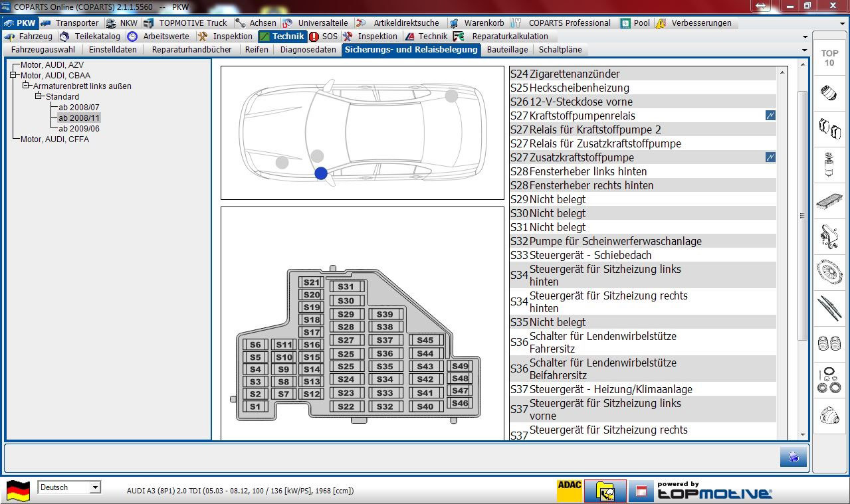Open Verbesserungen
The image size is (850, 504).
[x=694, y=23]
